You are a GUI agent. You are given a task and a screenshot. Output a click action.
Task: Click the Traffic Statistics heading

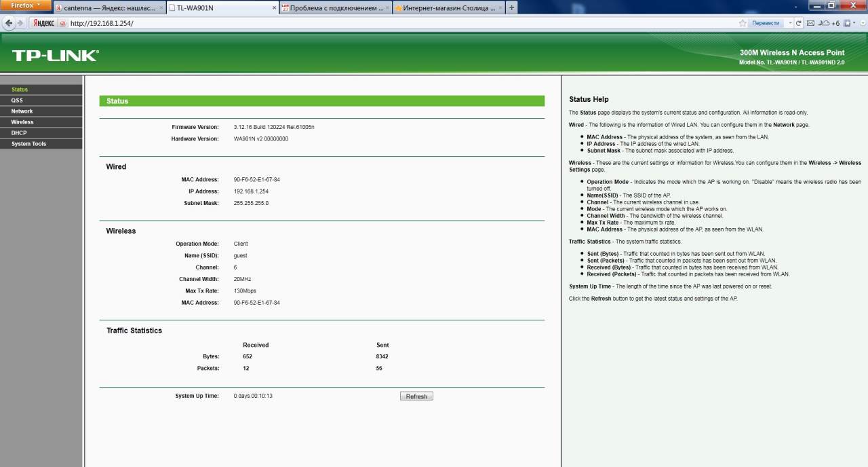click(134, 331)
